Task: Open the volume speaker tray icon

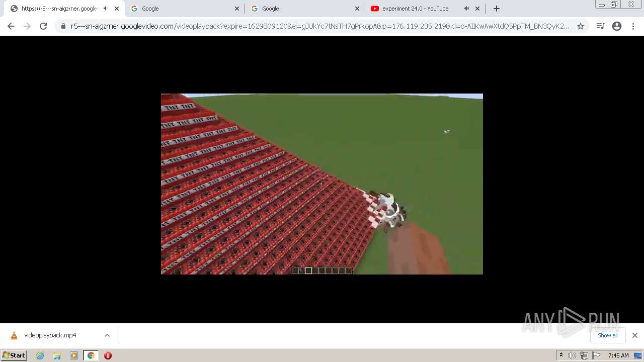Action: tap(572, 355)
